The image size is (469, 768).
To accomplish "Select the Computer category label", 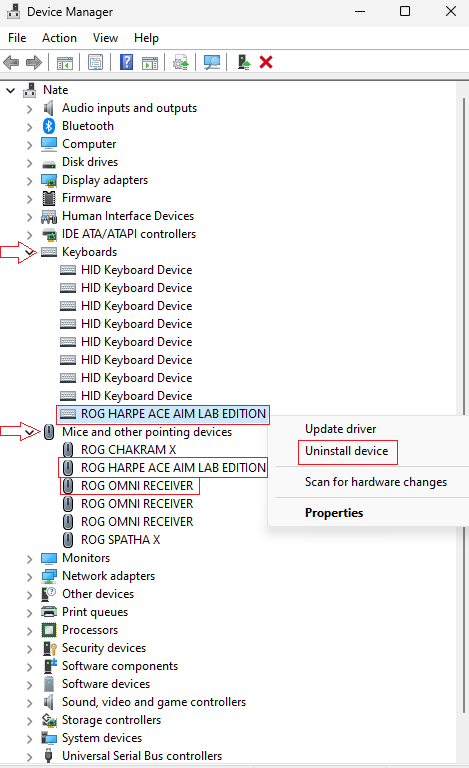I will pos(89,144).
